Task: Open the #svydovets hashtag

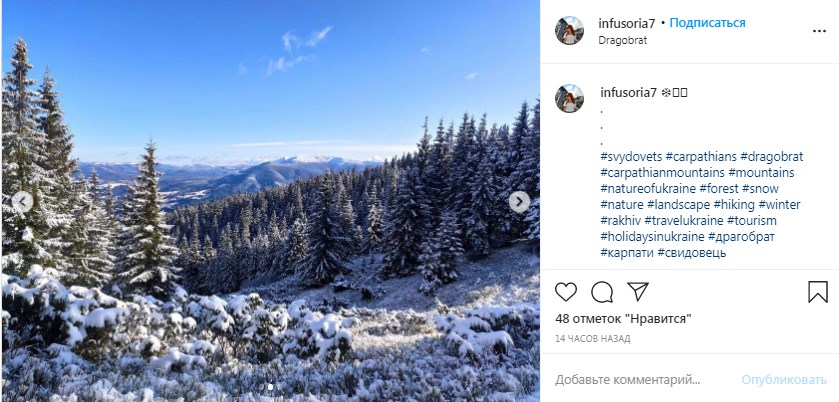Action: [630, 157]
